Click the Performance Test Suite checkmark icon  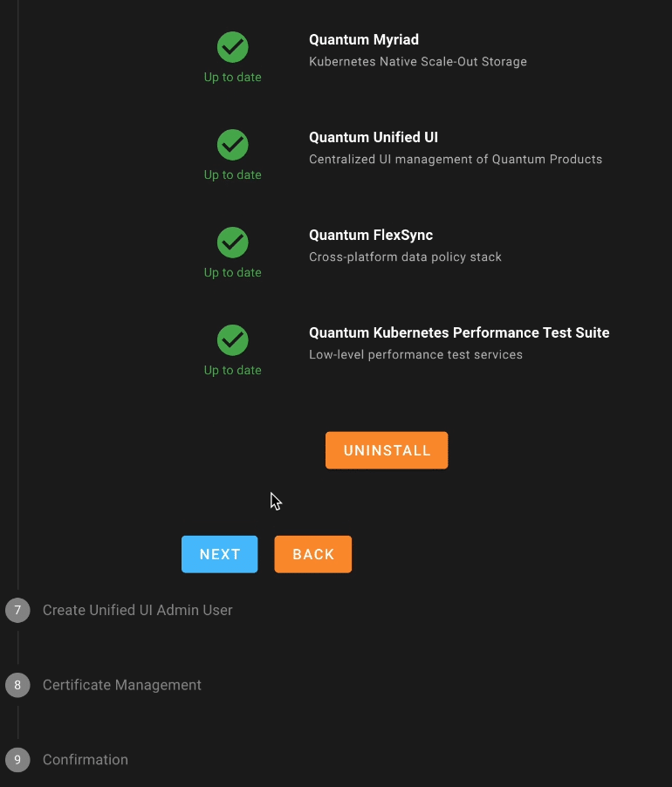(x=232, y=340)
